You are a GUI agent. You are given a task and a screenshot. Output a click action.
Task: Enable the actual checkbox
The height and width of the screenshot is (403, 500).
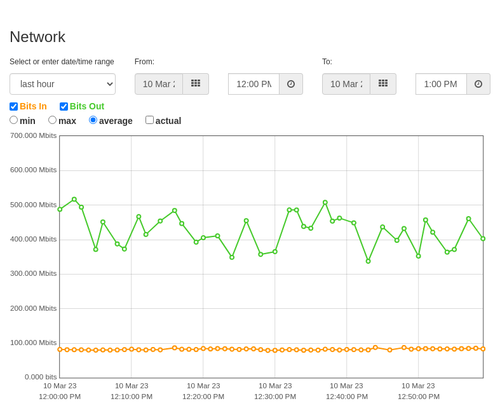[150, 120]
